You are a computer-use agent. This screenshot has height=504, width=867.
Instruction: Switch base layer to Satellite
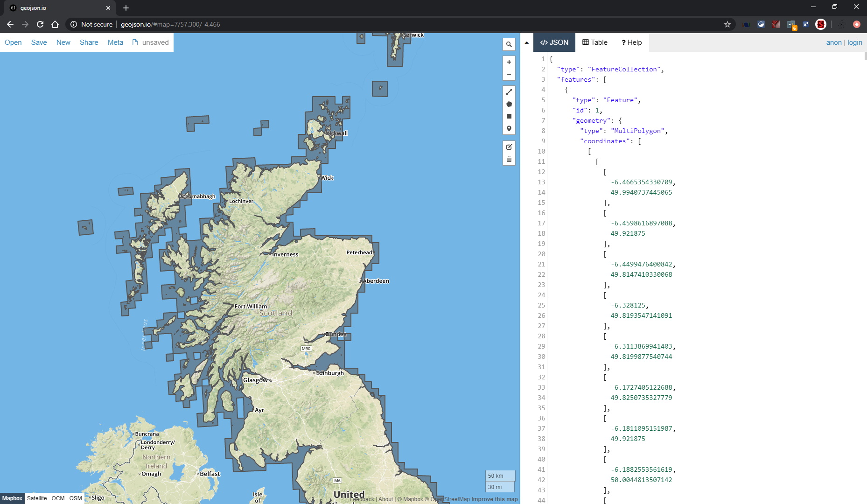(x=37, y=498)
